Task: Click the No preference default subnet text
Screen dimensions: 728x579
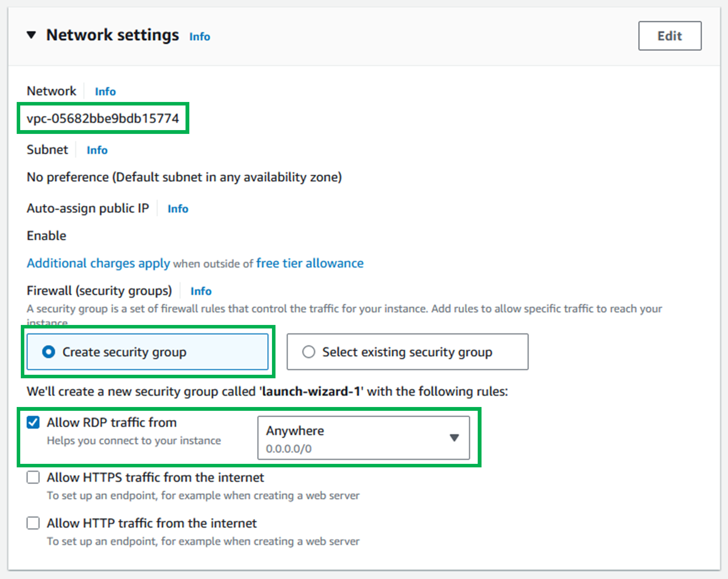Action: [184, 177]
